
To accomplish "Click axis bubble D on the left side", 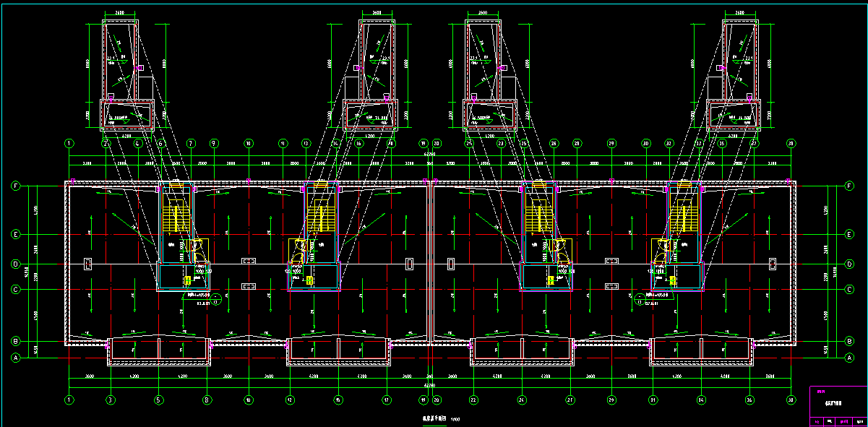I will [x=15, y=264].
